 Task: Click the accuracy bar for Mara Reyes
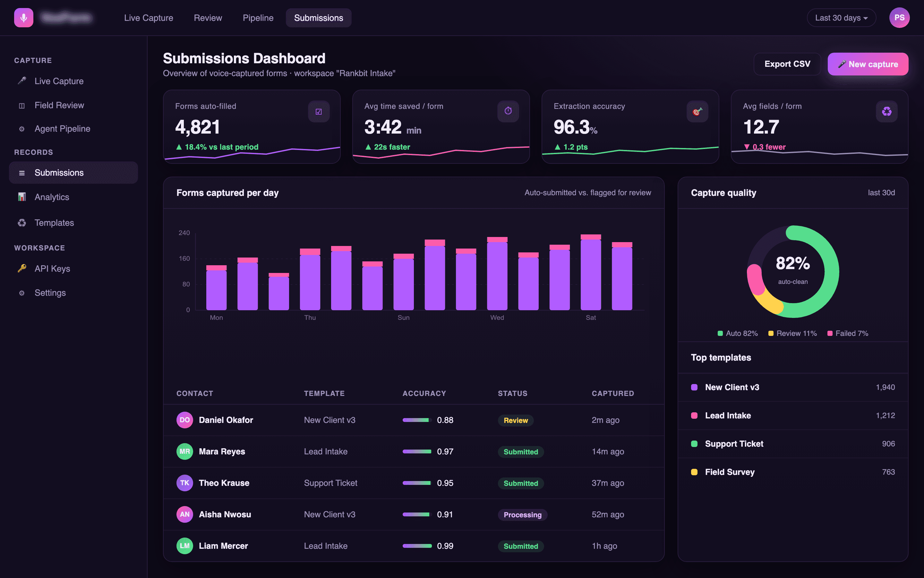coord(417,451)
